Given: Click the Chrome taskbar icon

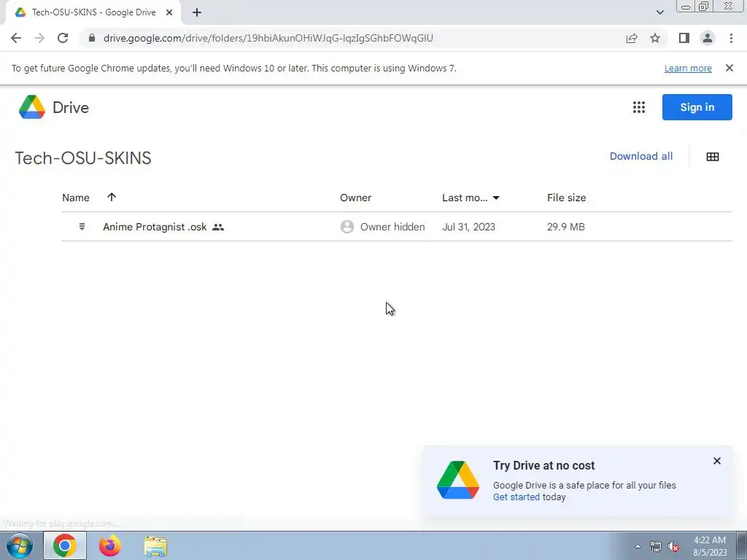Looking at the screenshot, I should [x=65, y=545].
